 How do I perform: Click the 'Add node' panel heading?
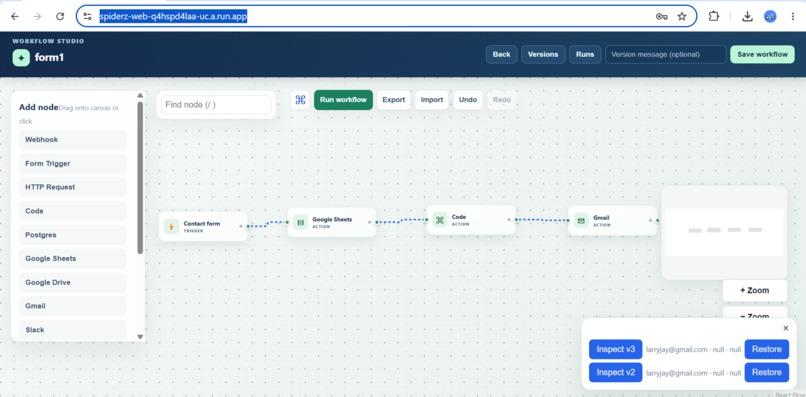tap(39, 107)
